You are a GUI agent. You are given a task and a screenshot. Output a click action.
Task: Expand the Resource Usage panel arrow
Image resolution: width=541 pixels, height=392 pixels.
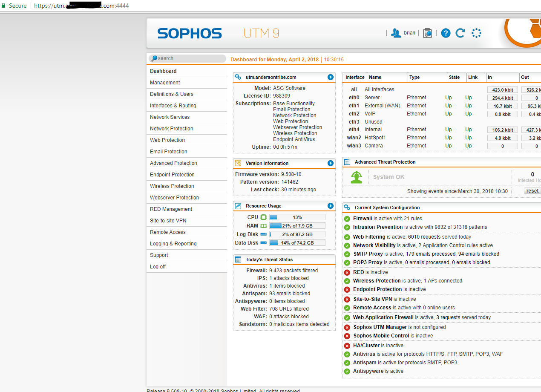coord(331,206)
